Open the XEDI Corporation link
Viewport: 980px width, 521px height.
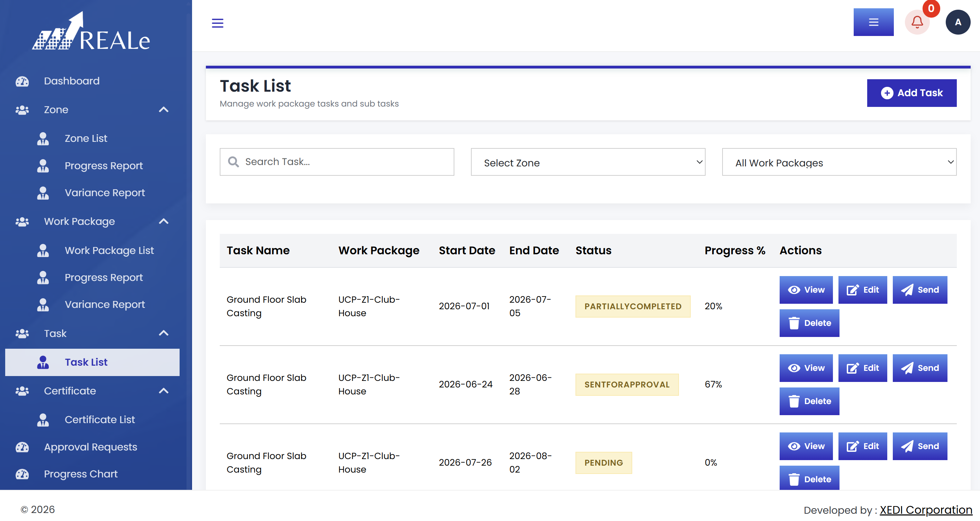click(x=926, y=510)
